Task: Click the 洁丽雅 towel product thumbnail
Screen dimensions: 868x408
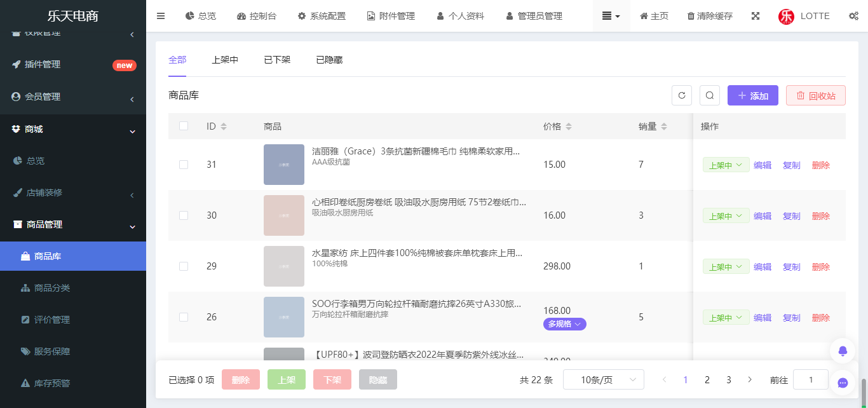Action: [x=284, y=165]
